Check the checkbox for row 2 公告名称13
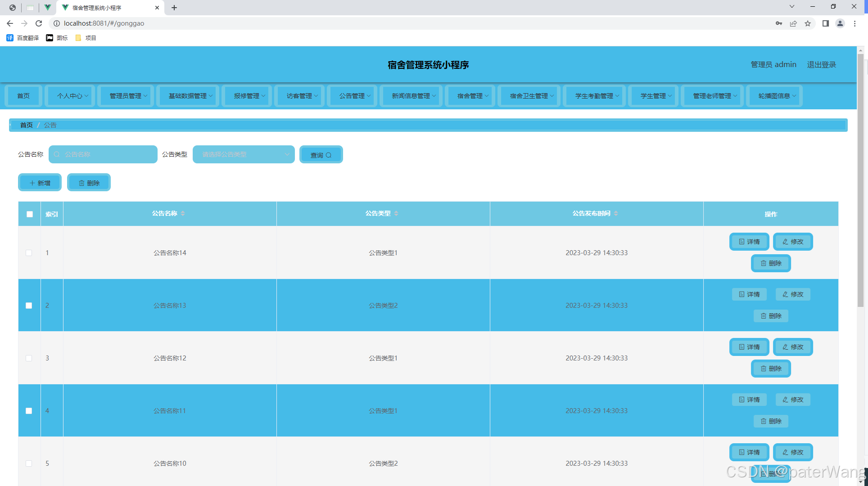 (x=29, y=306)
